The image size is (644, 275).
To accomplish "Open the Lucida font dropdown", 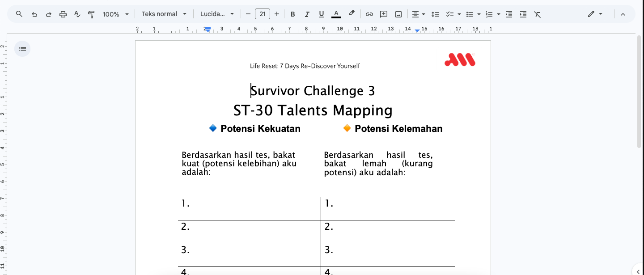I will click(217, 14).
